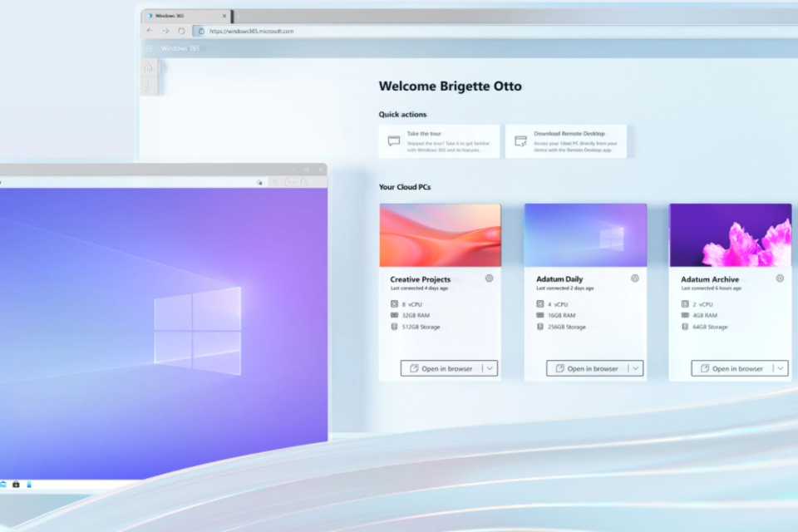This screenshot has height=532, width=798.
Task: Close the front Cloud PC window
Action: click(321, 169)
